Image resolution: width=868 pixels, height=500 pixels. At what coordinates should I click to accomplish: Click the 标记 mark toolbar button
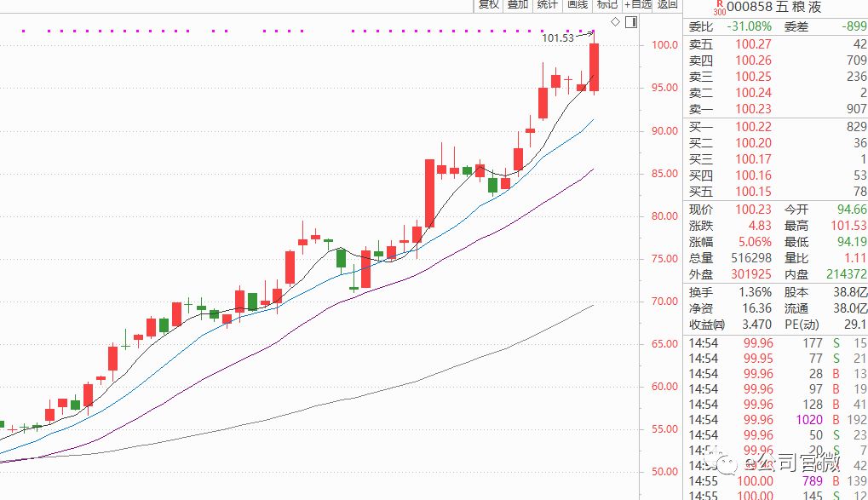tap(606, 5)
